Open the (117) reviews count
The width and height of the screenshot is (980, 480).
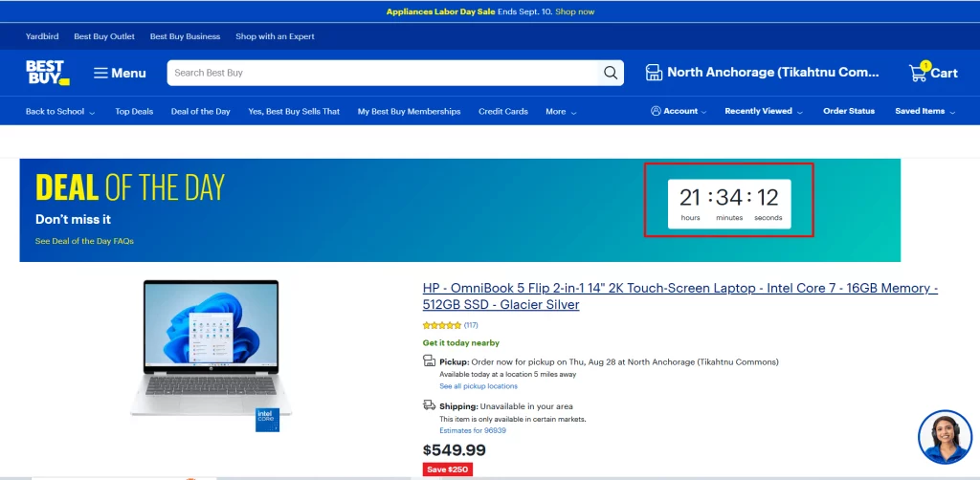tap(471, 325)
